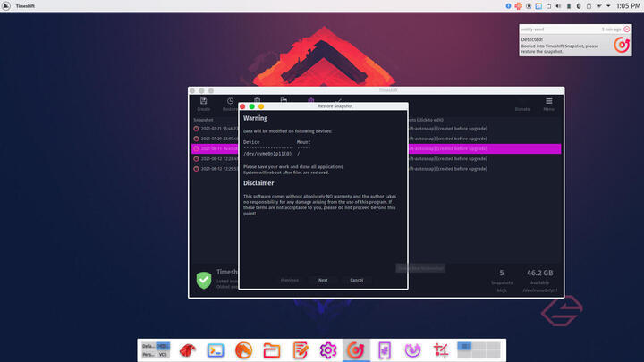Click the active Timeshift icon in the dock
Image resolution: width=644 pixels, height=362 pixels.
[356, 350]
